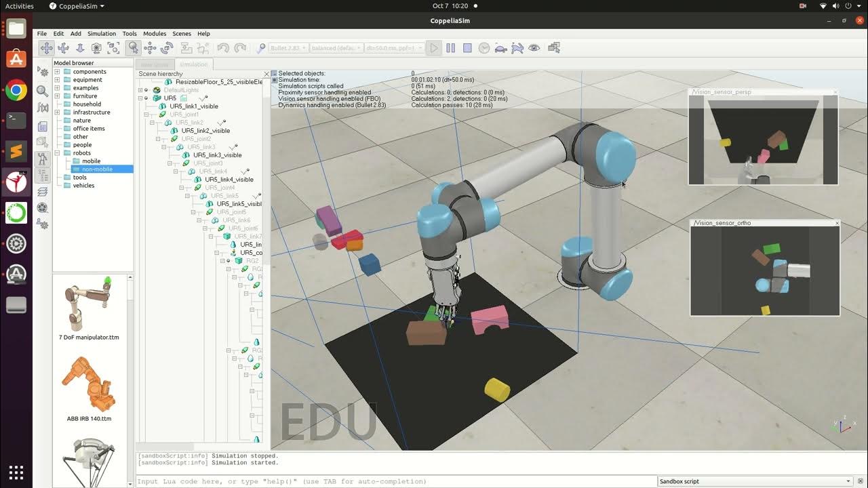Viewport: 868px width, 488px height.
Task: Open the layers dialog icon
Action: (x=42, y=192)
